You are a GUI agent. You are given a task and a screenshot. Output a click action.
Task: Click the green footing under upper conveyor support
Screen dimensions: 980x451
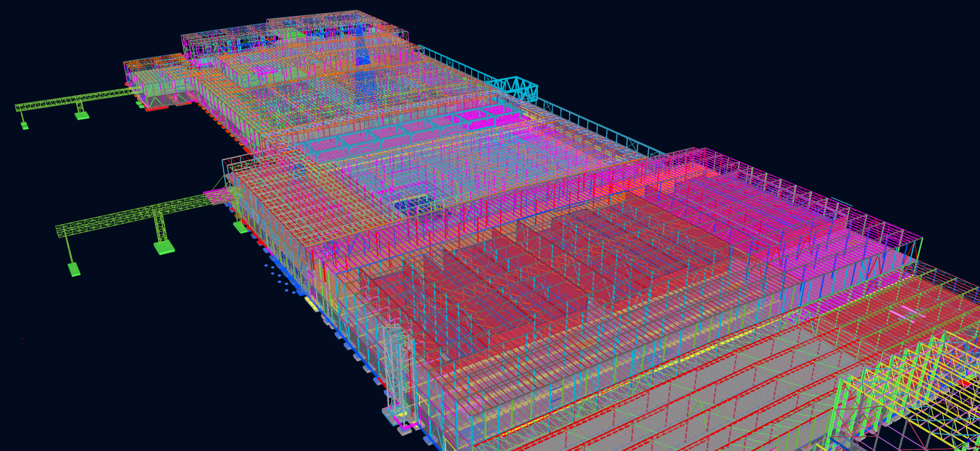(82, 115)
